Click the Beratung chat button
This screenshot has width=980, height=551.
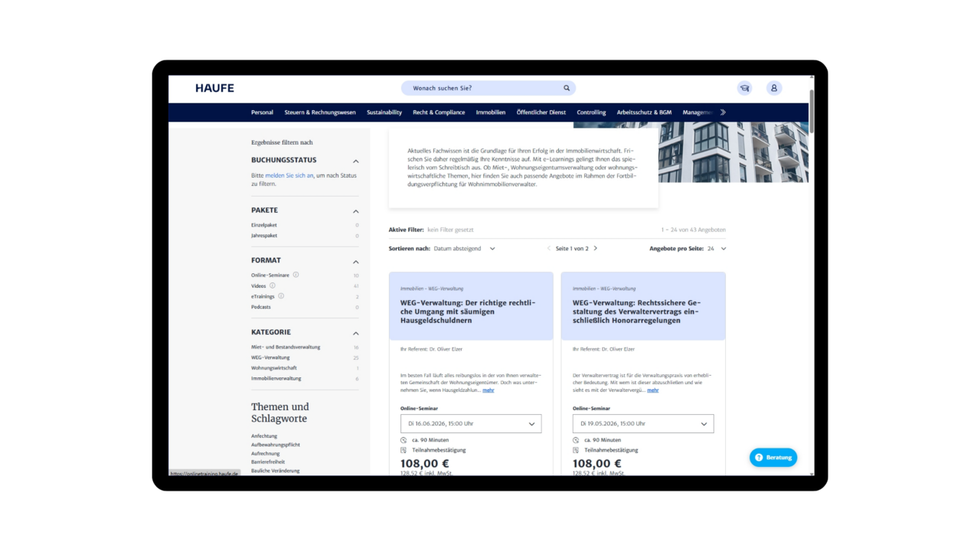point(773,458)
